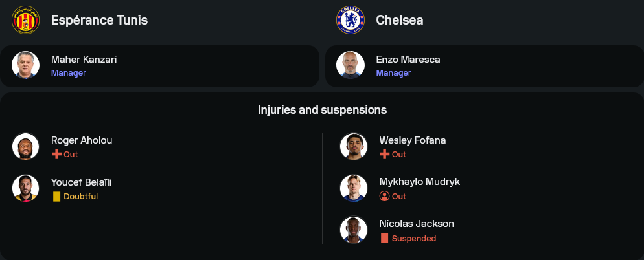Open Enzo Maresca's manager photo
The height and width of the screenshot is (260, 644).
[350, 65]
